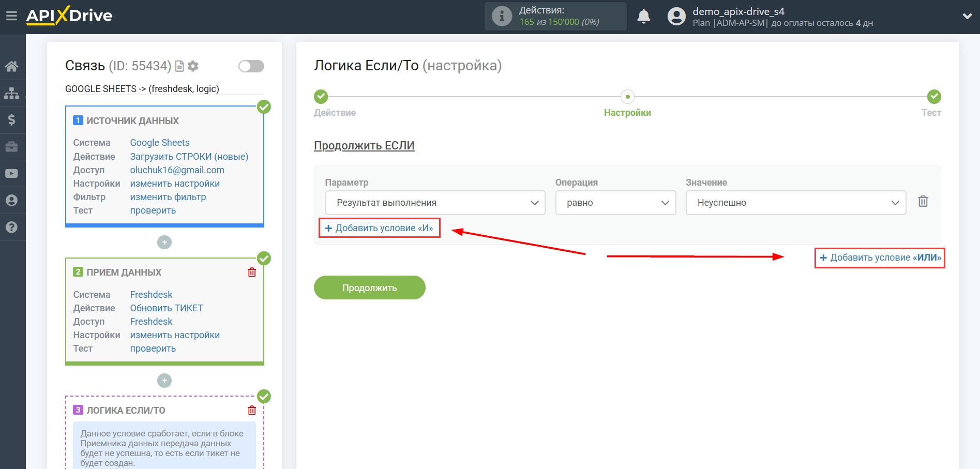The image size is (980, 469).
Task: Click source изменить настройки link
Action: pos(175,184)
